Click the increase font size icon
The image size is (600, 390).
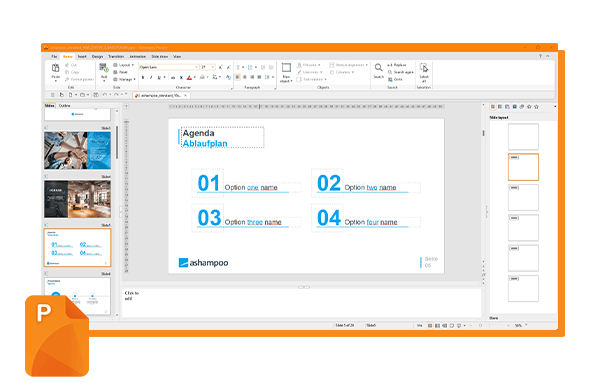point(220,67)
